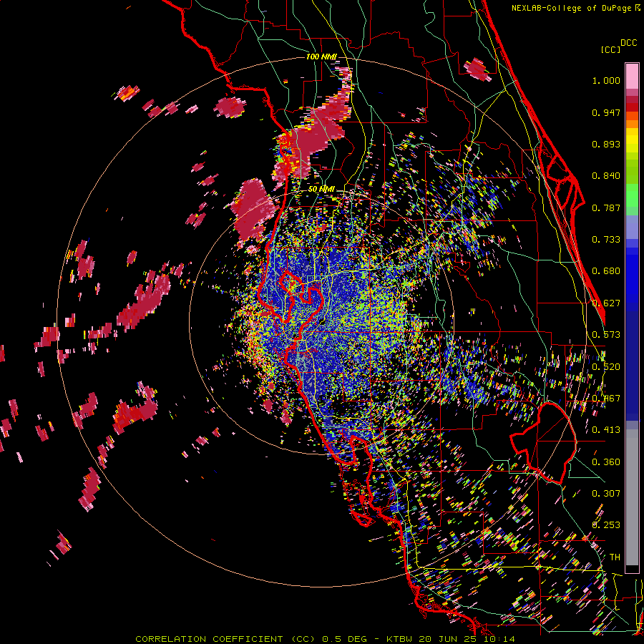Click the 0.573 value on the color scale
The image size is (644, 644).
click(606, 335)
